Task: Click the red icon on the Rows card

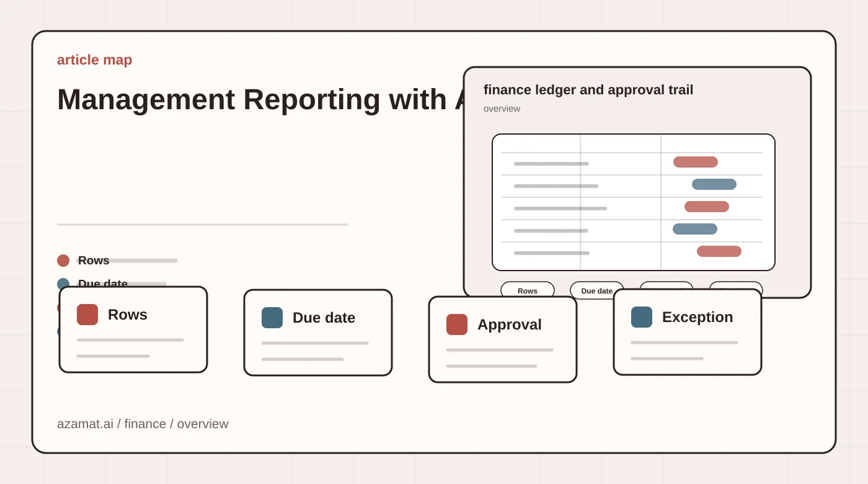Action: tap(87, 315)
